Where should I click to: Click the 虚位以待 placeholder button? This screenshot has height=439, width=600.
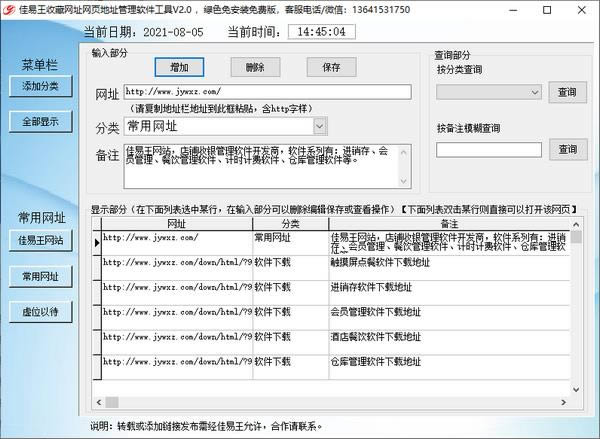point(41,311)
